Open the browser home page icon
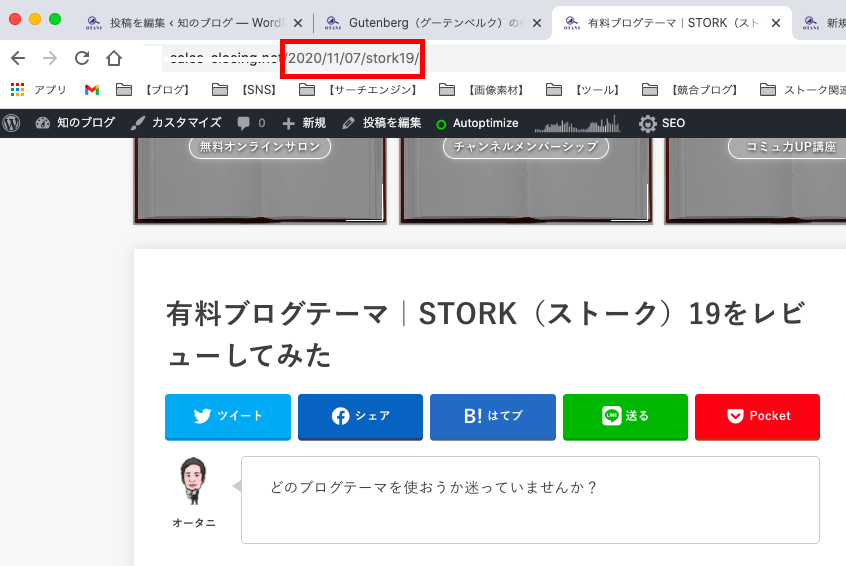 [114, 58]
